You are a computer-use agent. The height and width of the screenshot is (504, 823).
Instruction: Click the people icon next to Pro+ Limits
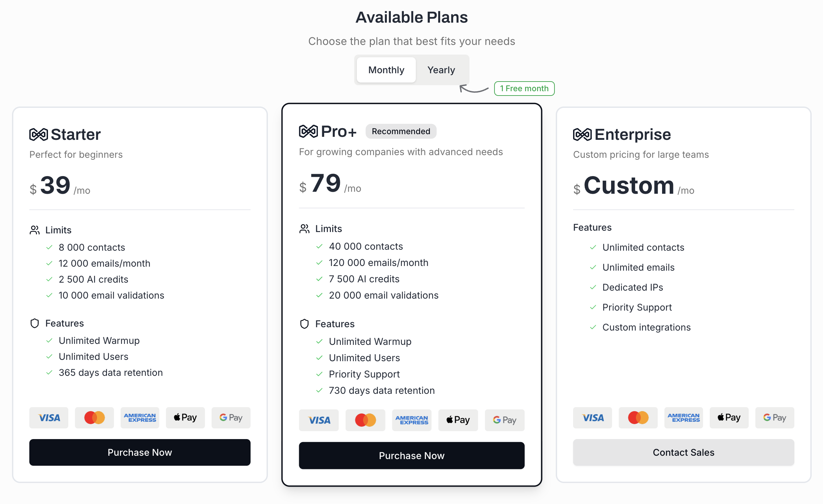pyautogui.click(x=304, y=229)
